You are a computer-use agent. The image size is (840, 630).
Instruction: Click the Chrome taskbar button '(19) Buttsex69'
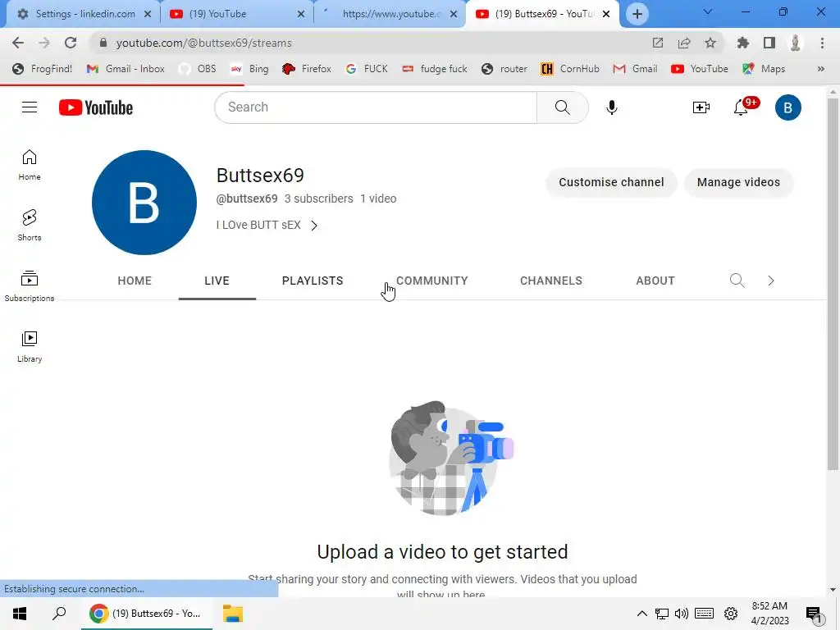point(146,614)
